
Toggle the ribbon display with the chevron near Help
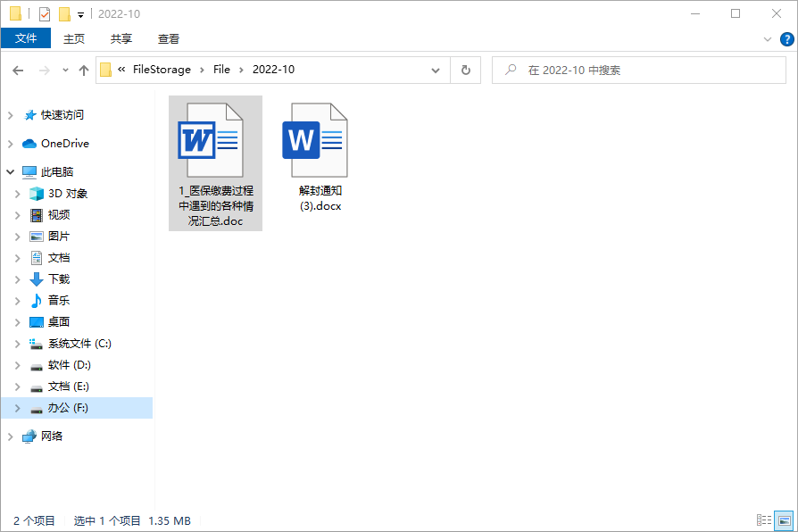(x=766, y=39)
